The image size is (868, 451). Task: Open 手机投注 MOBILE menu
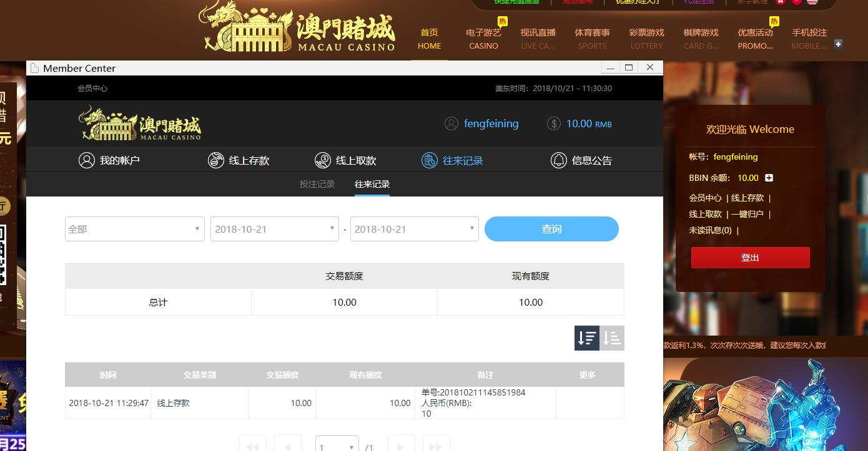pos(809,39)
